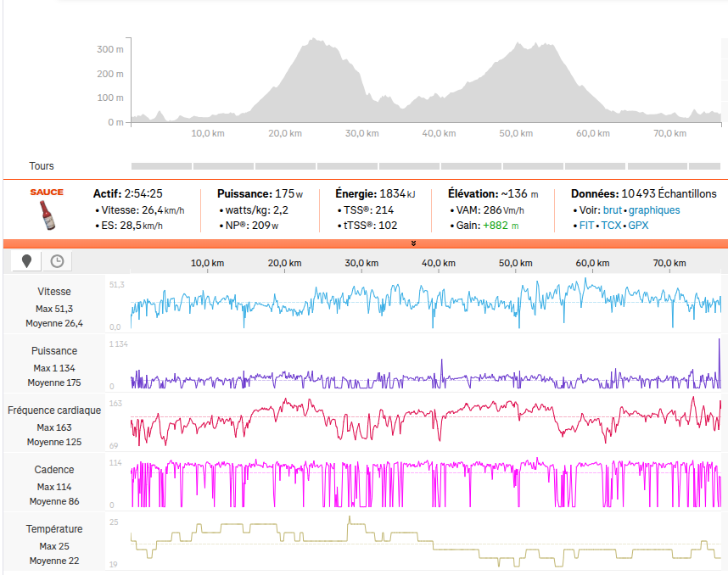Click the Cadence chart row label

click(x=54, y=469)
